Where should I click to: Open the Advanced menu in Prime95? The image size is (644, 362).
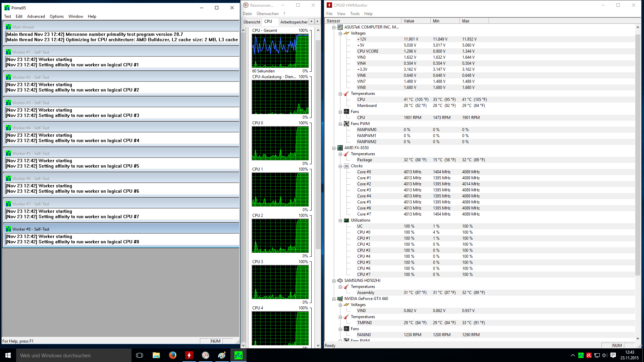pyautogui.click(x=36, y=16)
